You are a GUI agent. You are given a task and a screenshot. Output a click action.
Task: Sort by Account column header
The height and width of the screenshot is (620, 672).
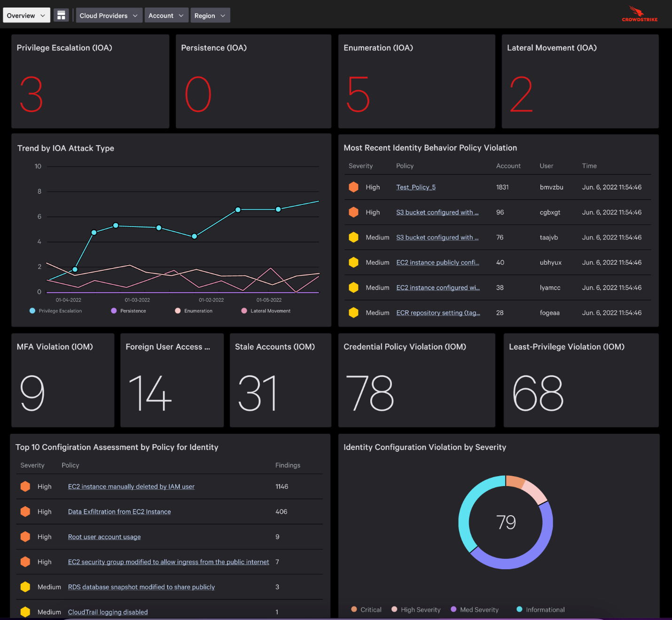508,166
